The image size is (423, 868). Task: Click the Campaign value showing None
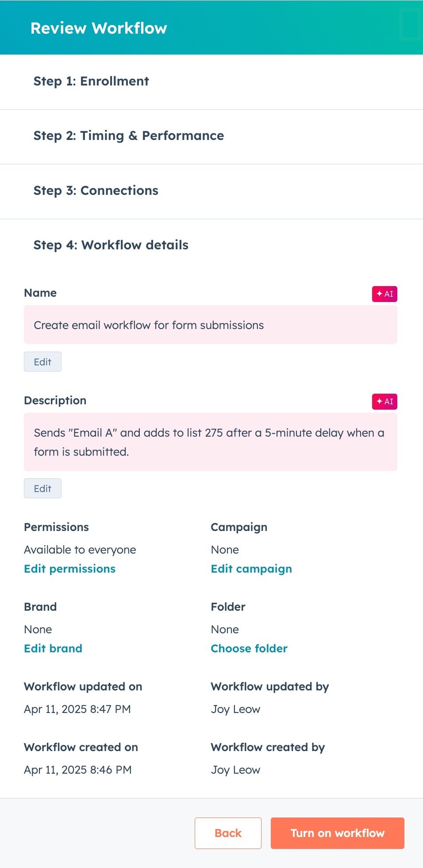click(x=225, y=550)
